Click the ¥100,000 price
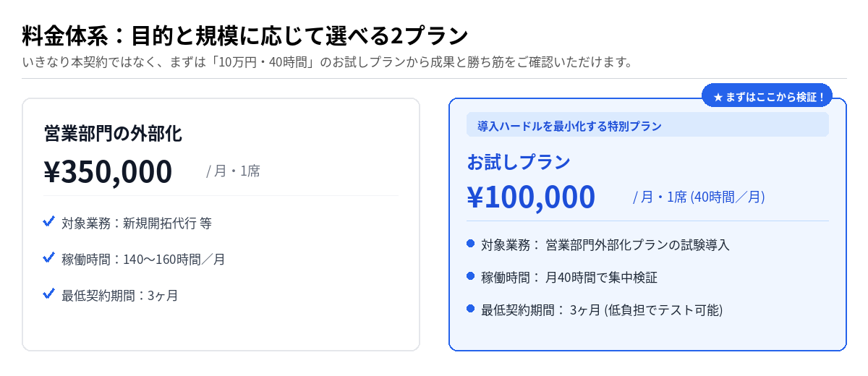Screen dimensions: 868x376 [x=531, y=197]
